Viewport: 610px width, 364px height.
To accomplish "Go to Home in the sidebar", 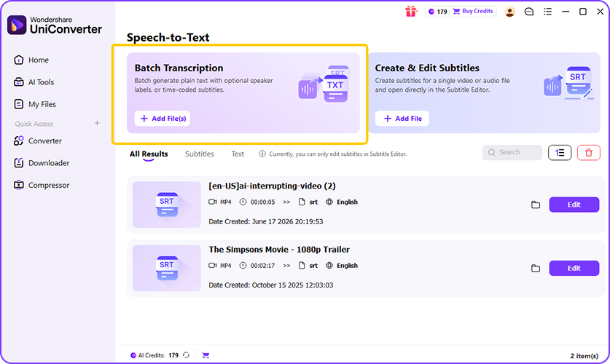I will [x=31, y=60].
